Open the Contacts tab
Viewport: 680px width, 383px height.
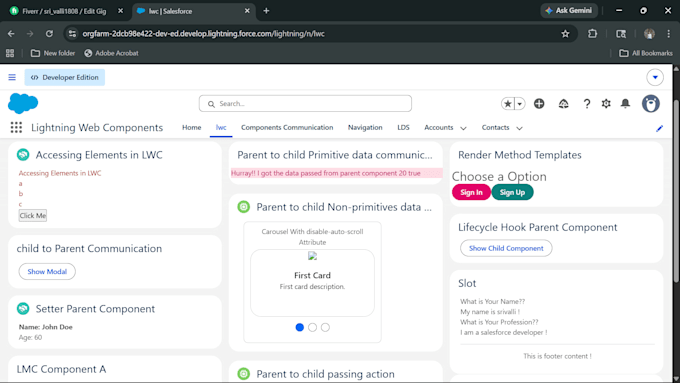[x=495, y=128]
